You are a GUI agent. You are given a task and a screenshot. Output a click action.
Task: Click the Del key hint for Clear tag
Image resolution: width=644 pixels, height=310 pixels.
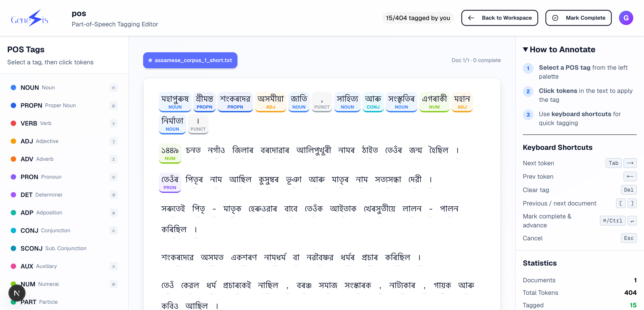click(629, 190)
